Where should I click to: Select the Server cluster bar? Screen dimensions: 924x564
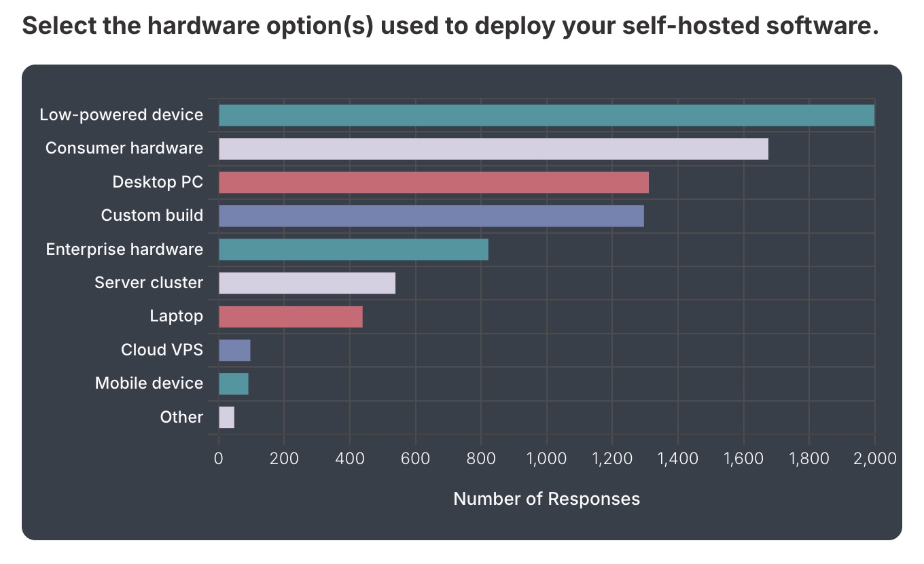[306, 282]
